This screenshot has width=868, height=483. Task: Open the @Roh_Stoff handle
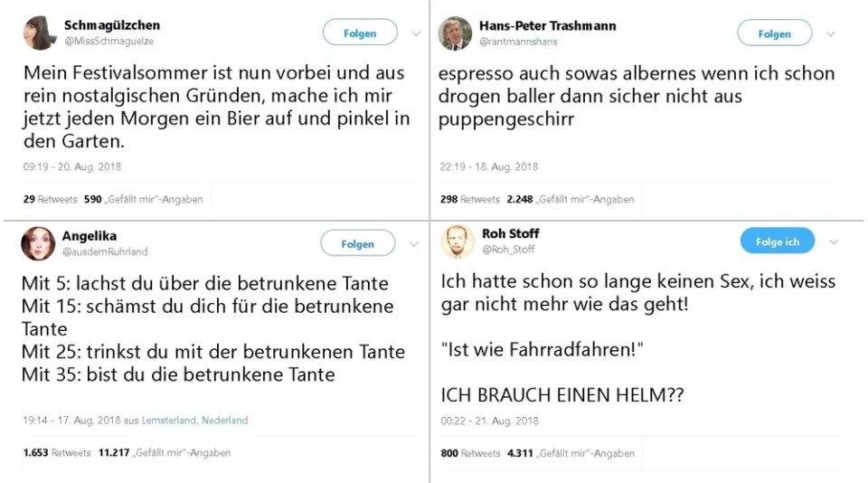coord(508,250)
